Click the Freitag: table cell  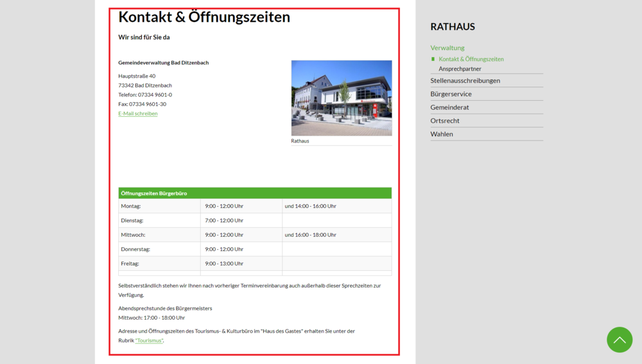(159, 263)
